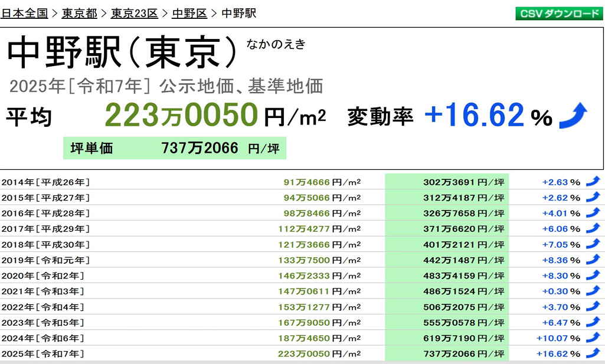The image size is (605, 364).
Task: Click the なかのえき reading text
Action: (276, 44)
